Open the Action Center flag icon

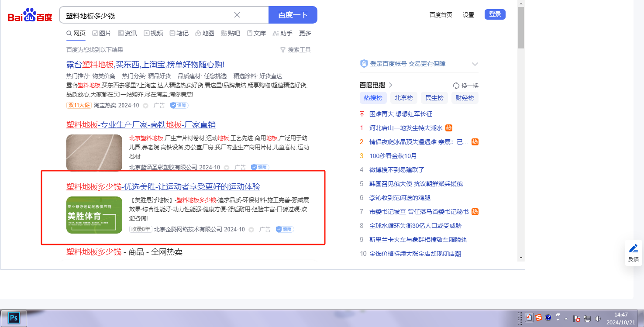point(577,319)
